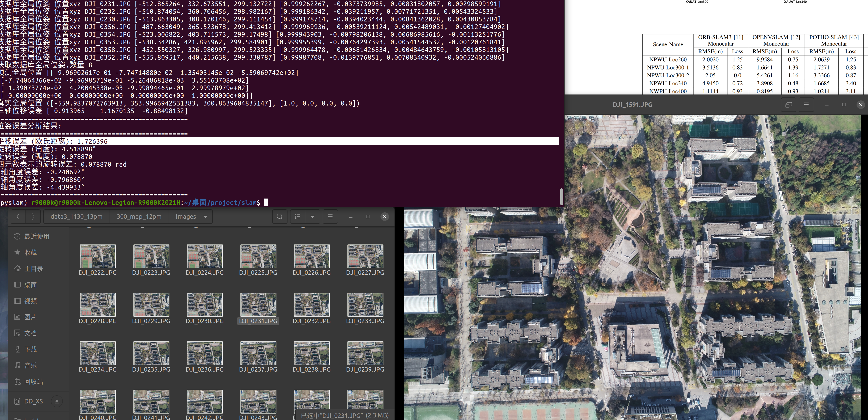Screen dimensions: 868x420
Task: Open Starred (收藏) in sidebar
Action: click(30, 252)
